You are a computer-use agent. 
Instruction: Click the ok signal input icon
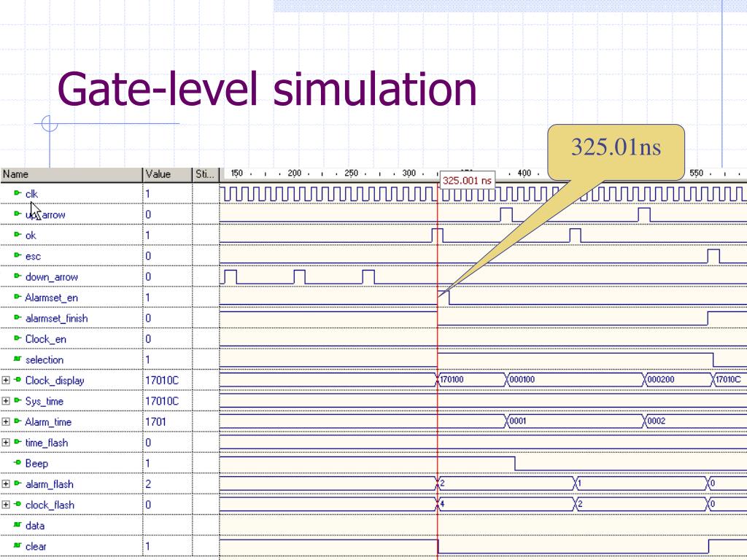pos(18,234)
